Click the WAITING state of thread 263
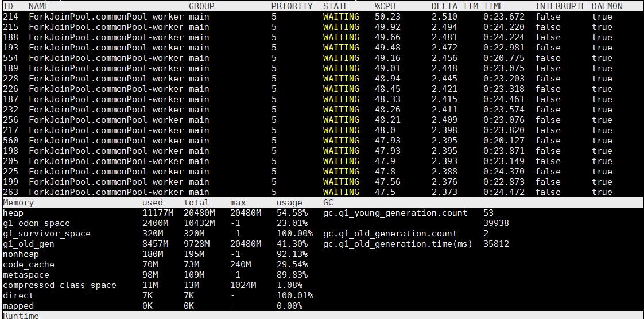This screenshot has height=319, width=644. 341,192
